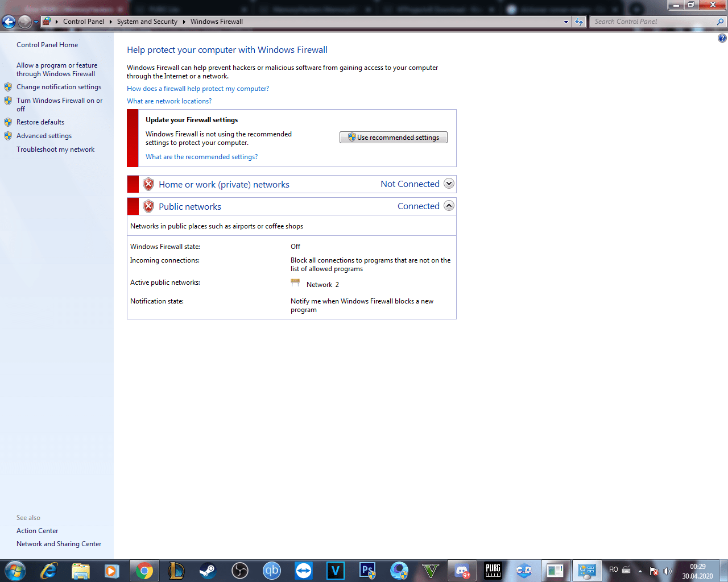Click the RO language indicator
The image size is (728, 582).
614,569
